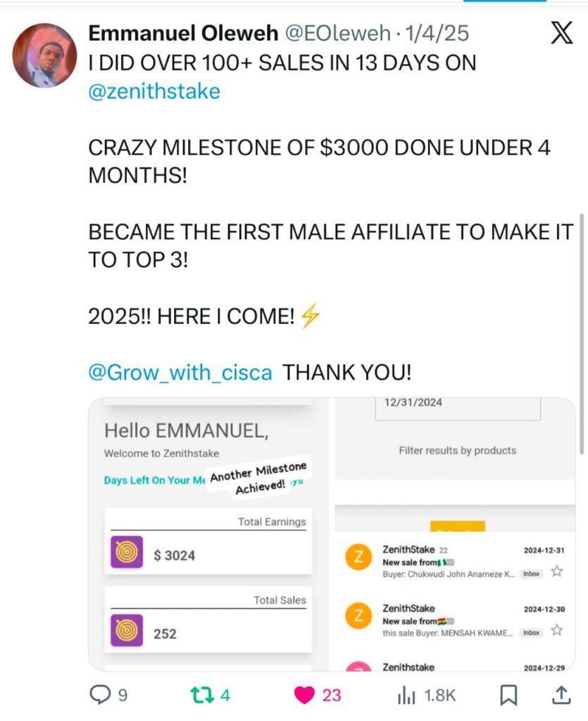The image size is (588, 721).
Task: Open the reply comment icon
Action: point(101,695)
